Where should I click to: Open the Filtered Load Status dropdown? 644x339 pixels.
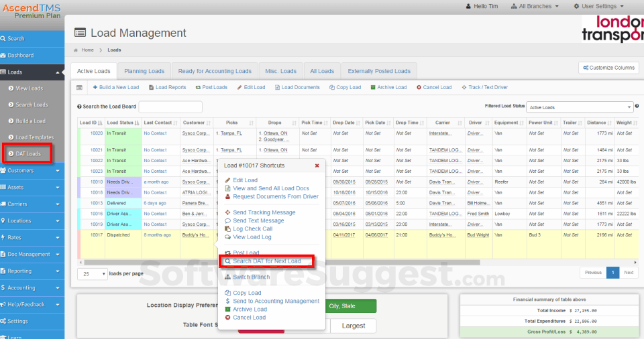(x=579, y=107)
